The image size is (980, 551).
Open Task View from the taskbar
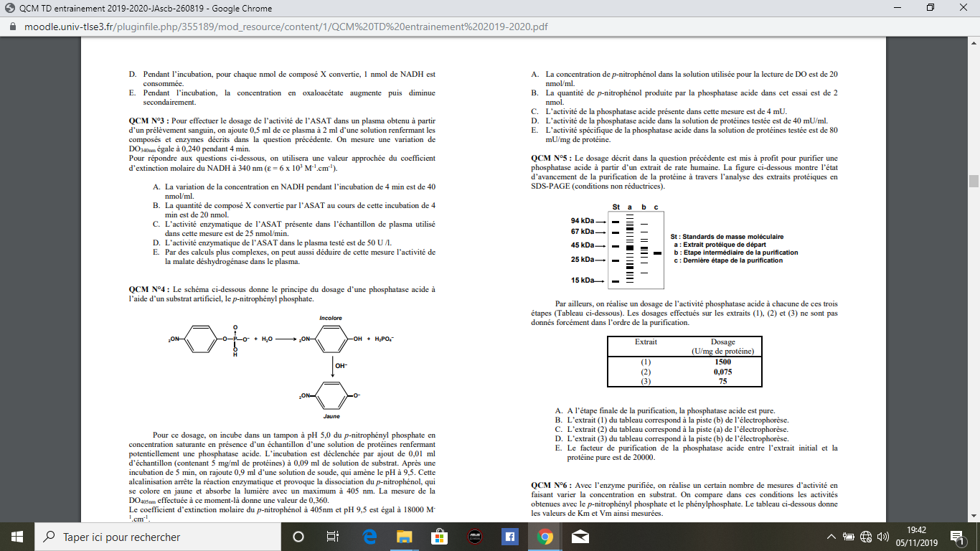coord(333,537)
